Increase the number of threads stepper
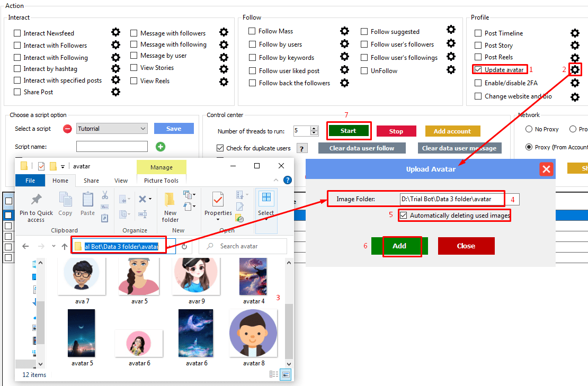The height and width of the screenshot is (386, 588). pos(314,128)
